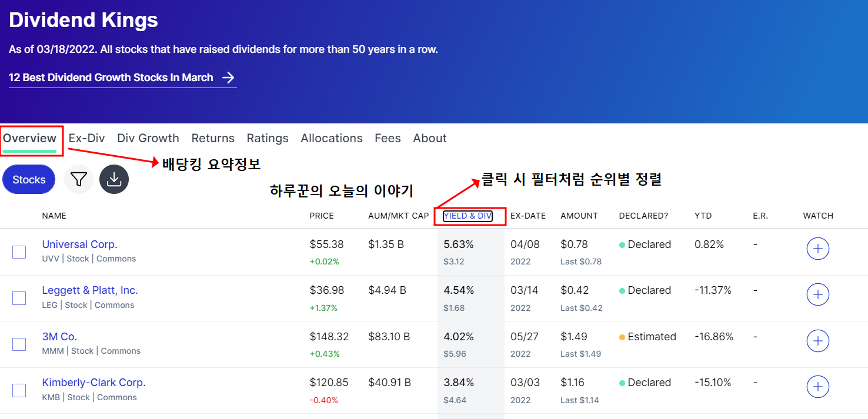Add Kimberly-Clark Corp. to watchlist
The height and width of the screenshot is (419, 868).
click(817, 387)
